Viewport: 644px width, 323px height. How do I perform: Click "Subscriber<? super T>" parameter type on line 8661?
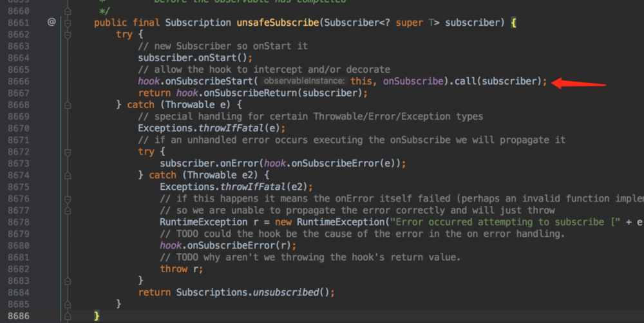pos(381,23)
